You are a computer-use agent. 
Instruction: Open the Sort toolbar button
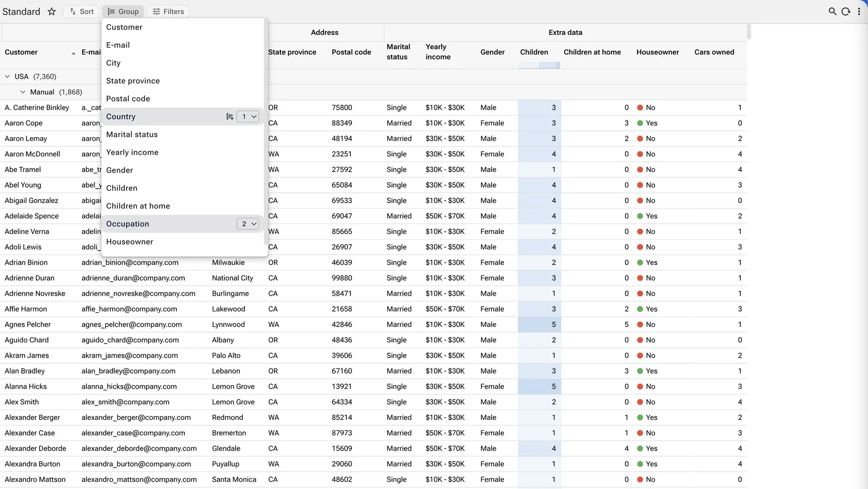(x=82, y=11)
